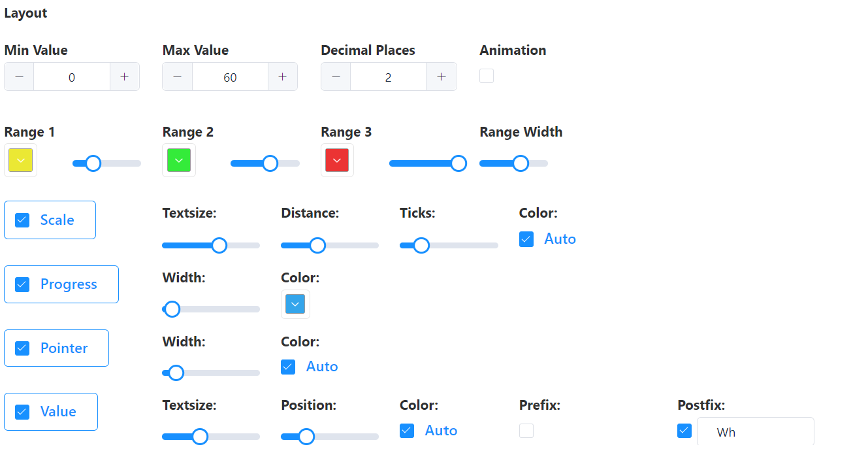Screen dimensions: 868x468
Task: Open Range 1 yellow color dropdown
Action: pos(21,160)
